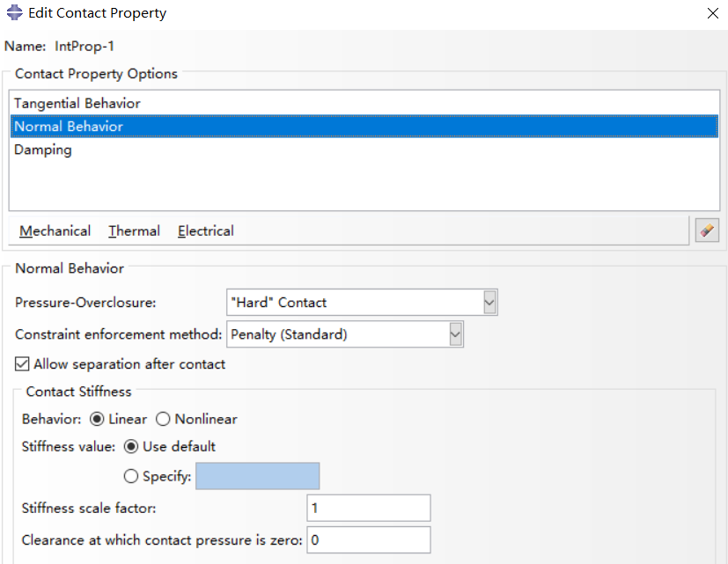
Task: Click the IntProp-1 name text
Action: [84, 46]
